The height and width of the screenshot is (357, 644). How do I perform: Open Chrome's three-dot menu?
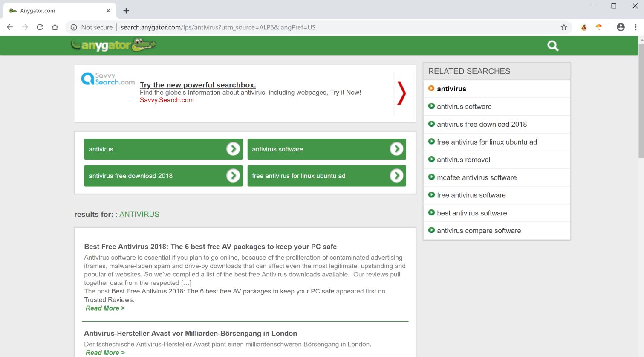tap(635, 27)
